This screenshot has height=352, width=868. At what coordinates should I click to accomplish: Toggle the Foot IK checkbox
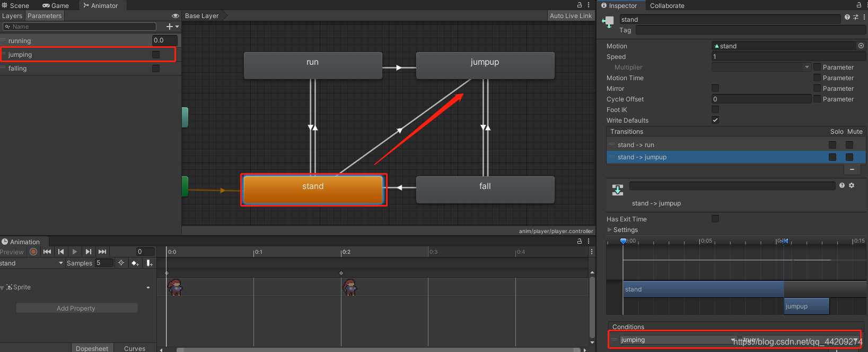click(x=715, y=109)
